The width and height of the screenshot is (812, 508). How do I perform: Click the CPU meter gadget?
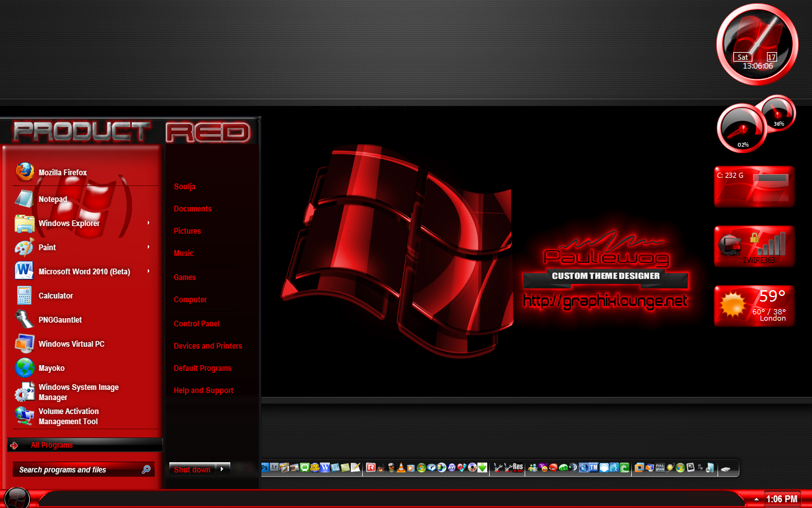[742, 128]
